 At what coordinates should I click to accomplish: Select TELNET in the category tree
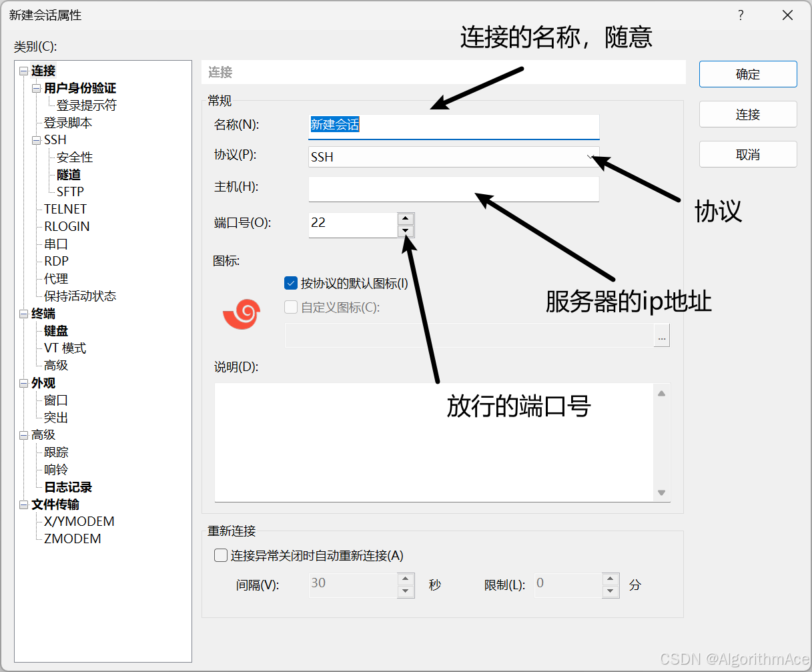point(65,209)
